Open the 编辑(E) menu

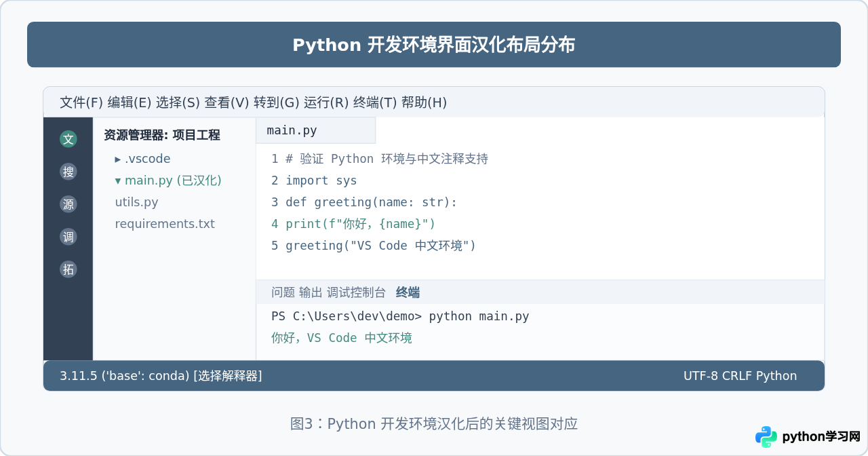(130, 102)
